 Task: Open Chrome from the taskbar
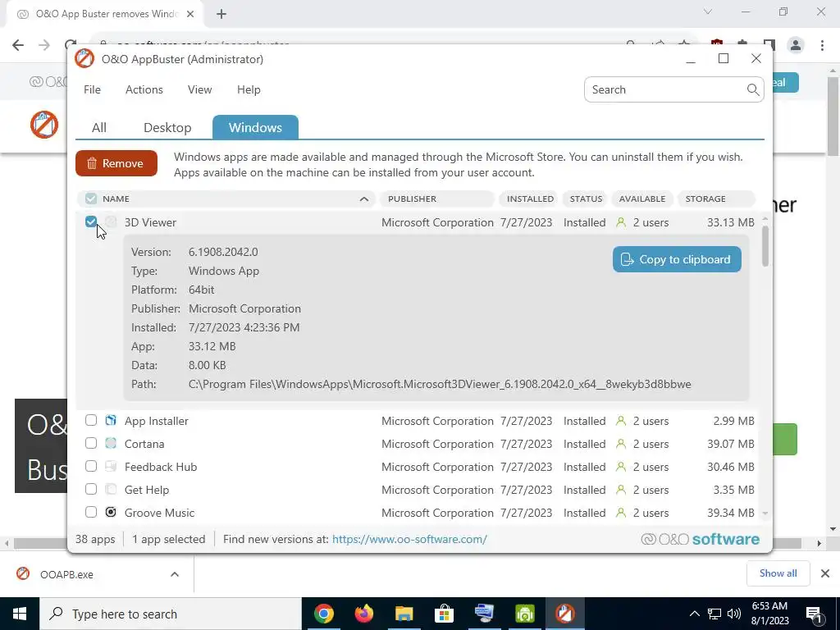tap(323, 614)
